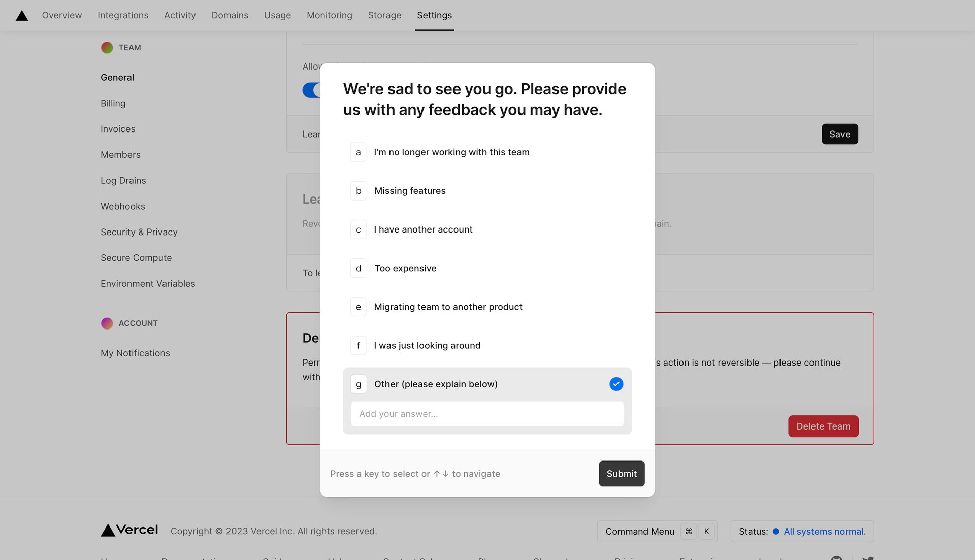Click the Delete Team button
This screenshot has height=560, width=975.
(823, 426)
